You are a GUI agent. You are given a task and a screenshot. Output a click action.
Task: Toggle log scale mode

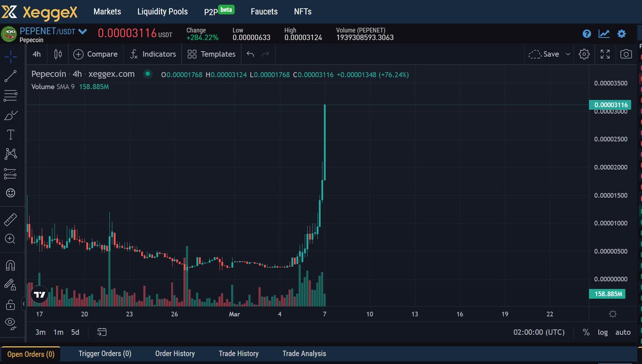[x=603, y=332]
